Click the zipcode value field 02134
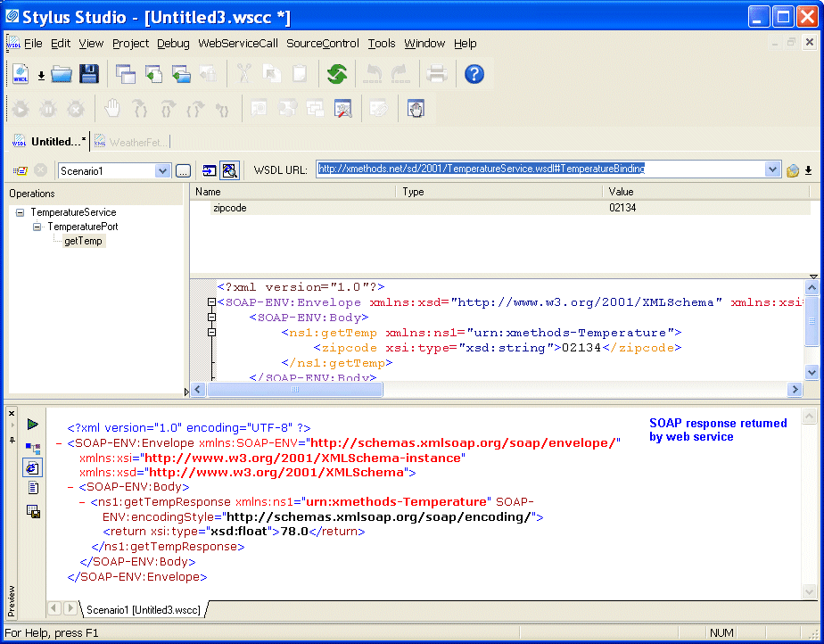 point(622,208)
